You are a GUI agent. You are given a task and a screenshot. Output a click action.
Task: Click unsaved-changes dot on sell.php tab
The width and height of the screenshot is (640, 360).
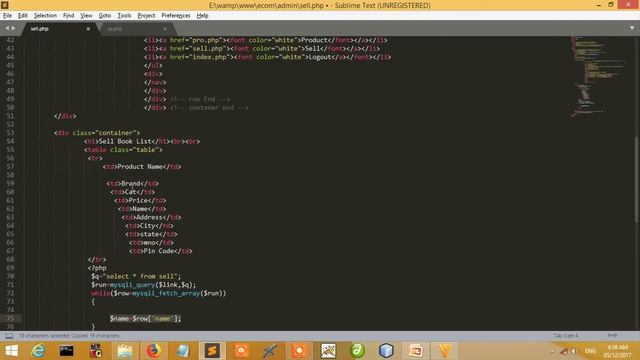point(88,29)
